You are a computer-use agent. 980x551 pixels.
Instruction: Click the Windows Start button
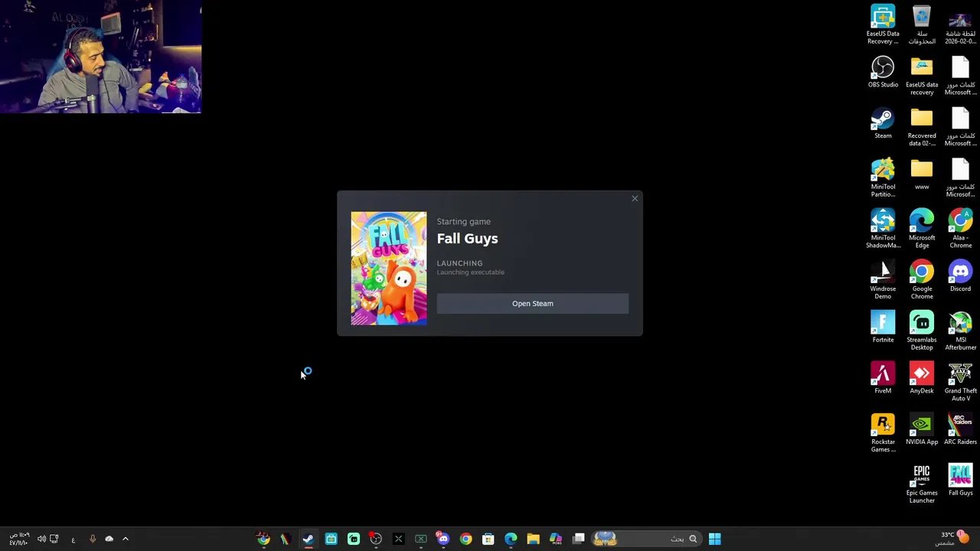coord(714,539)
